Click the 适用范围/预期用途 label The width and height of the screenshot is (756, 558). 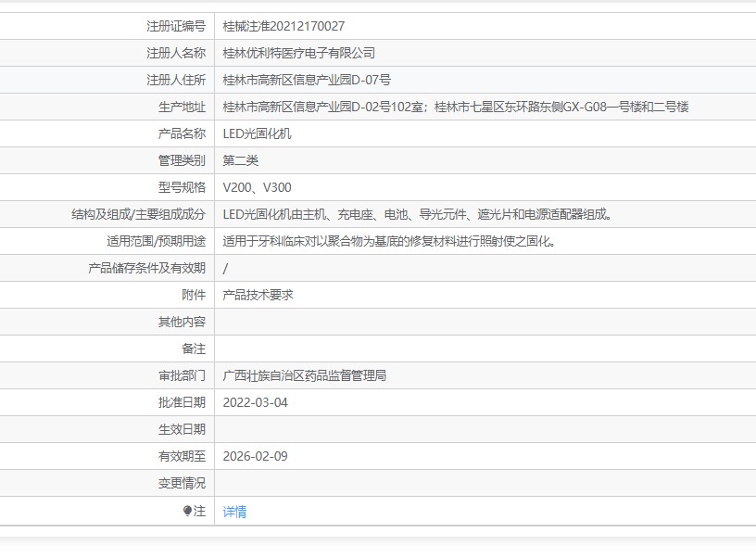[x=157, y=241]
